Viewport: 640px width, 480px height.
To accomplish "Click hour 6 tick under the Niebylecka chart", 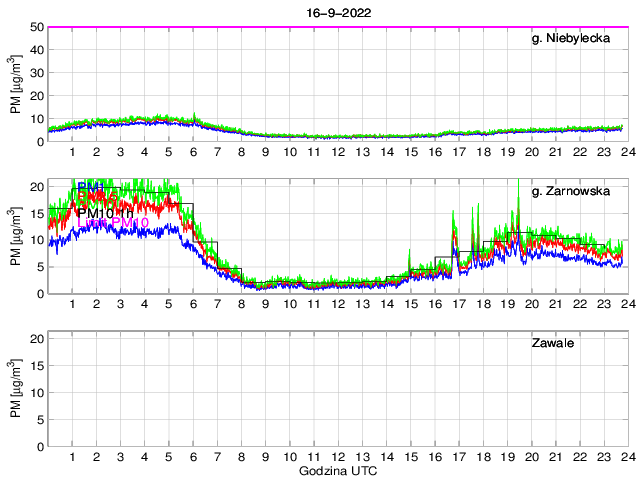I will (x=193, y=151).
